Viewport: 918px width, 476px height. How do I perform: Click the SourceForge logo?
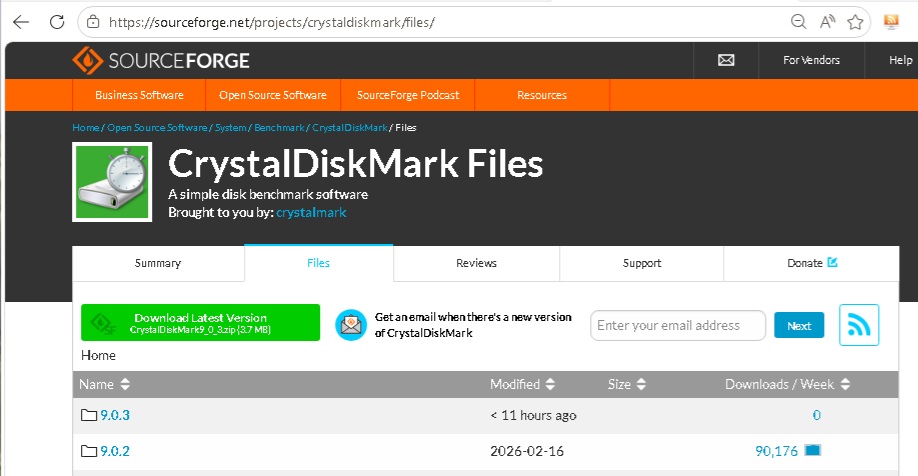tap(161, 60)
